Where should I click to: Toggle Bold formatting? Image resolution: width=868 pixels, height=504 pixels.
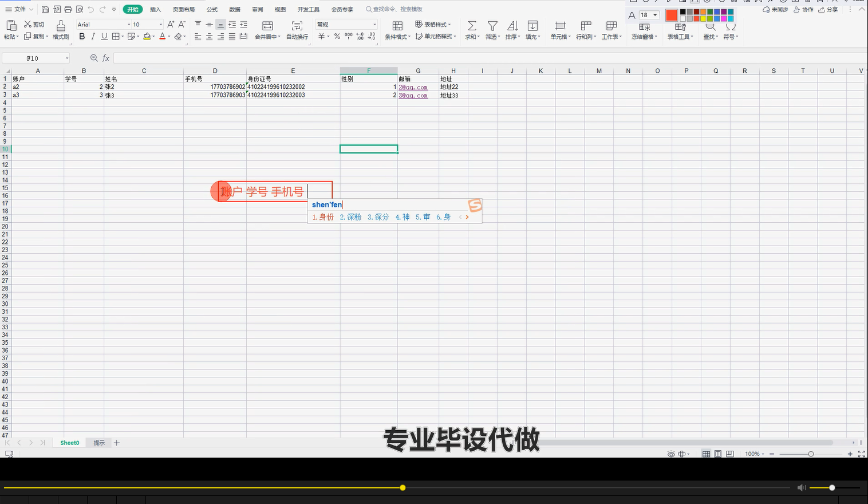click(82, 36)
